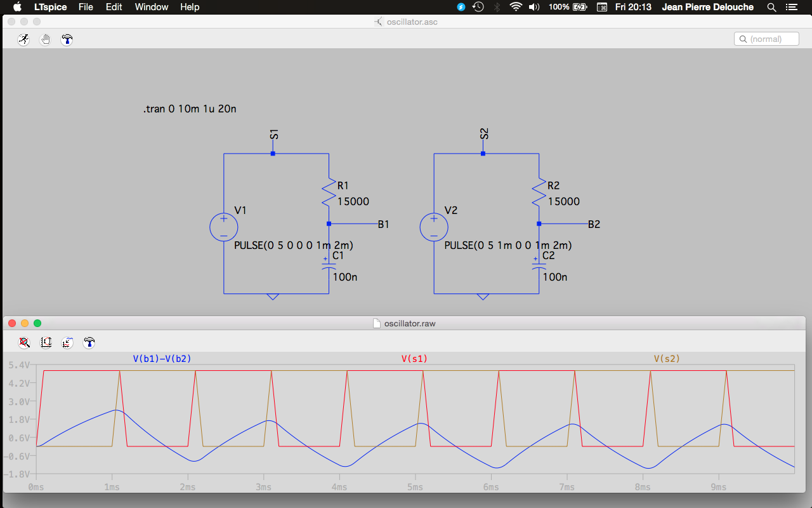Open hammer settings icon in waveform window

(89, 342)
